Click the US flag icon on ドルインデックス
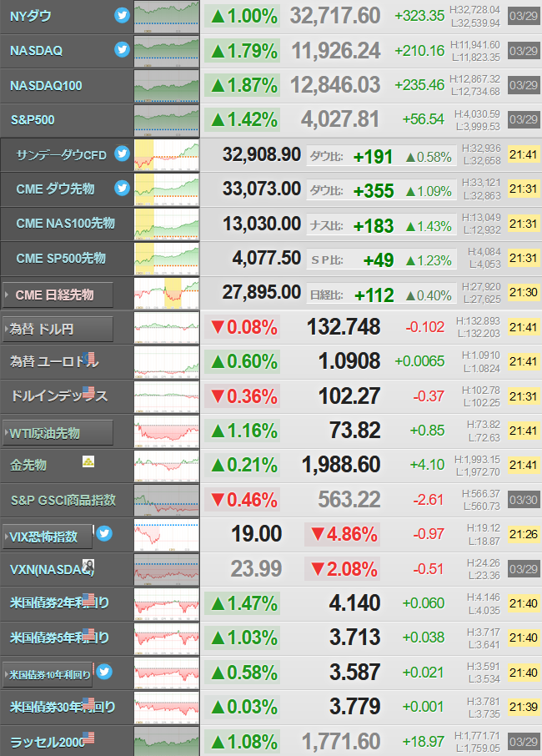This screenshot has width=542, height=756. 88,392
